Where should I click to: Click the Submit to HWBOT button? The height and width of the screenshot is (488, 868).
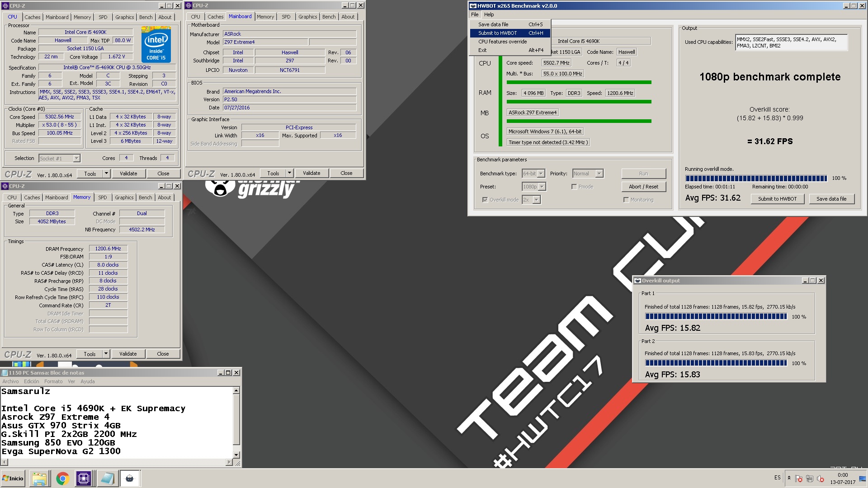(778, 199)
